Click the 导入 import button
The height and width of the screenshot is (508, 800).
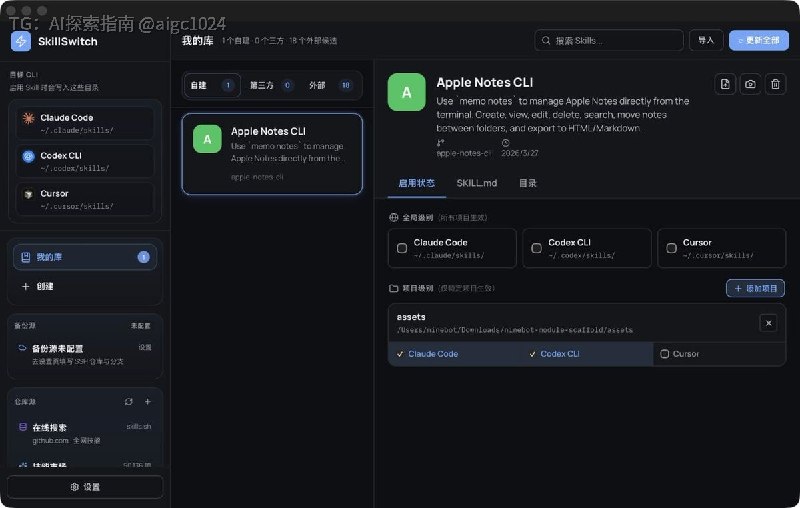click(706, 40)
